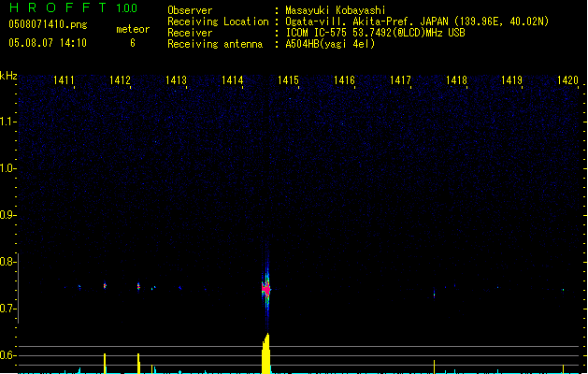Click the observer name Masayuki Kobayashi
588x374 pixels.
click(x=335, y=10)
